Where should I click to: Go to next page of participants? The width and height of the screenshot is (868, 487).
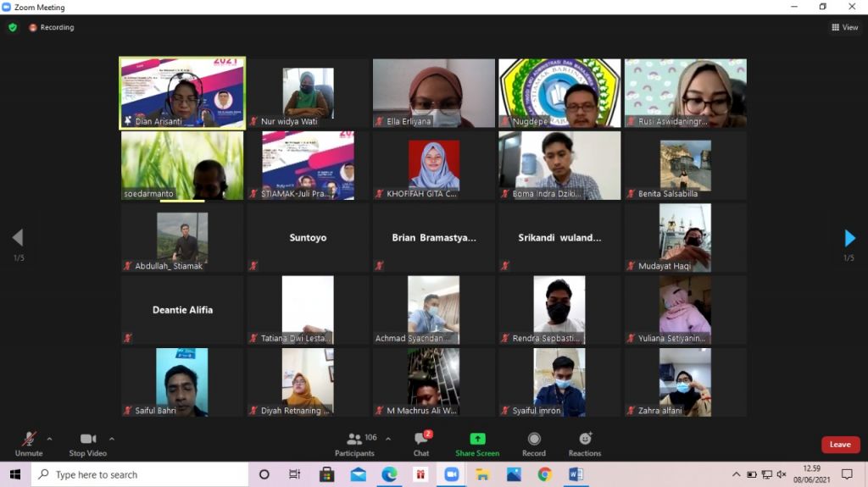(x=850, y=238)
